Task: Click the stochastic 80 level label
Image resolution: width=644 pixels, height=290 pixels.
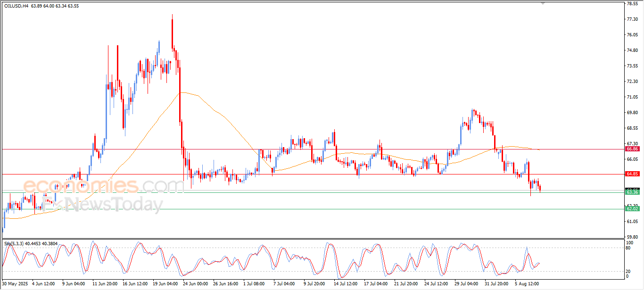Action: 628,248
